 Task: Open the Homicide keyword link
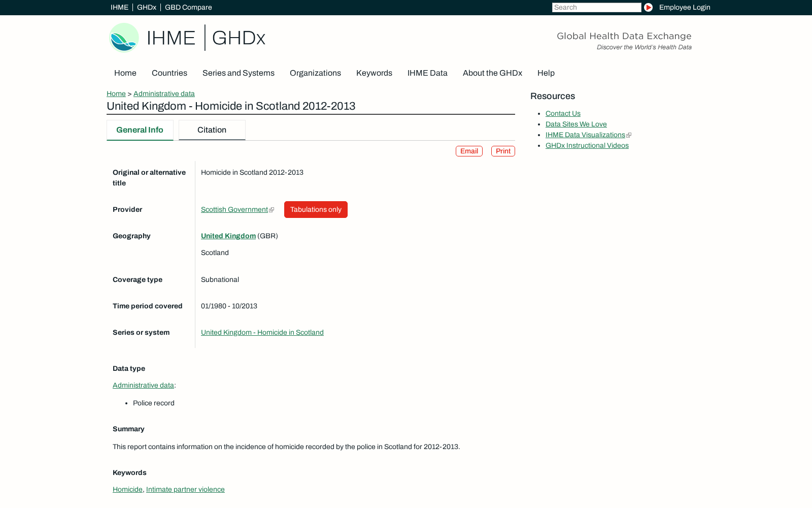(127, 489)
